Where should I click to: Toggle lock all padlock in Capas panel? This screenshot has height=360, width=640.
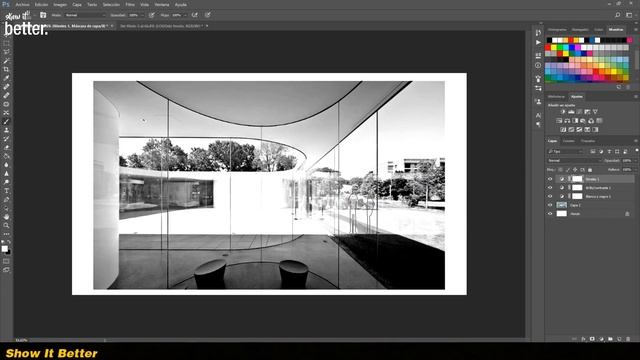coord(590,169)
